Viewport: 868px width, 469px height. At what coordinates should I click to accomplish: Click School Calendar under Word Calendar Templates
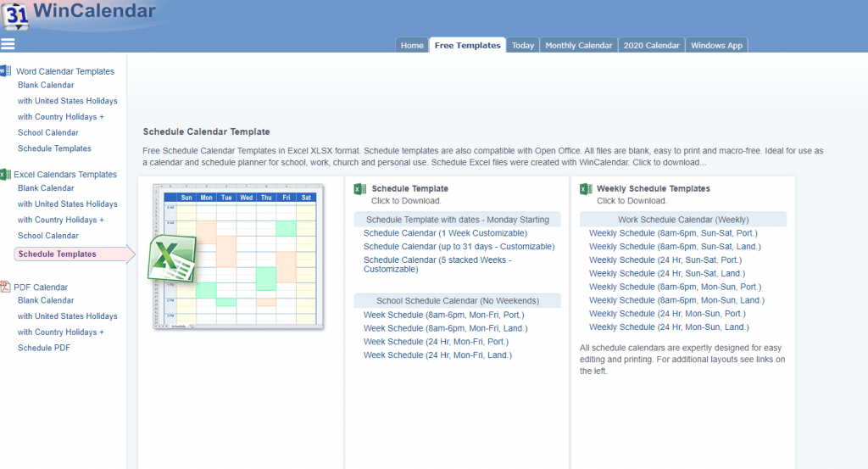pos(48,132)
